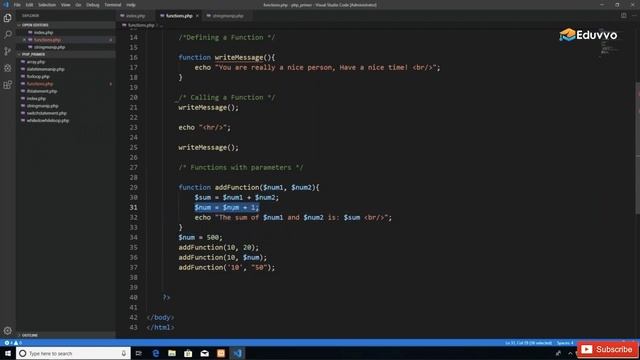The image size is (640, 360).
Task: Open ifstatement.php in the file explorer
Action: pos(42,91)
